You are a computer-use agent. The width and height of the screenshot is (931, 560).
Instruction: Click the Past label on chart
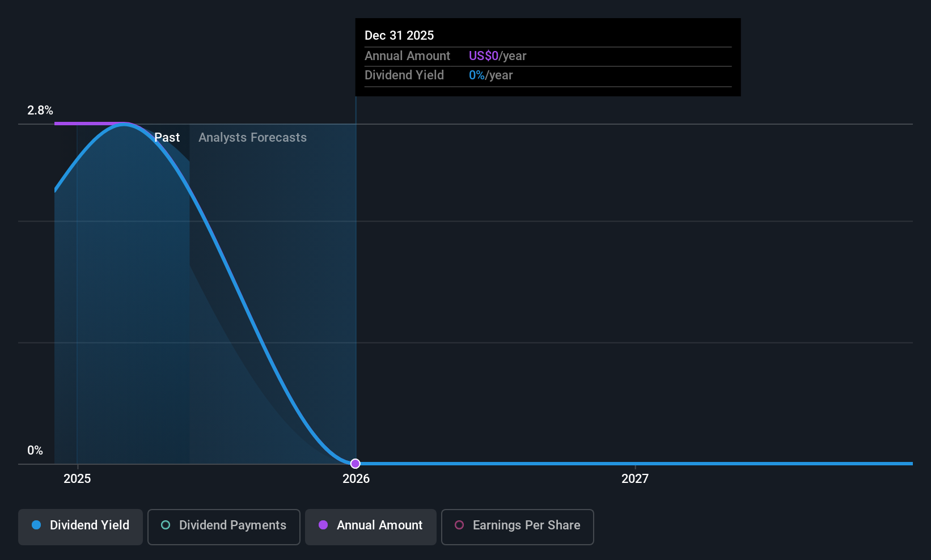[167, 137]
